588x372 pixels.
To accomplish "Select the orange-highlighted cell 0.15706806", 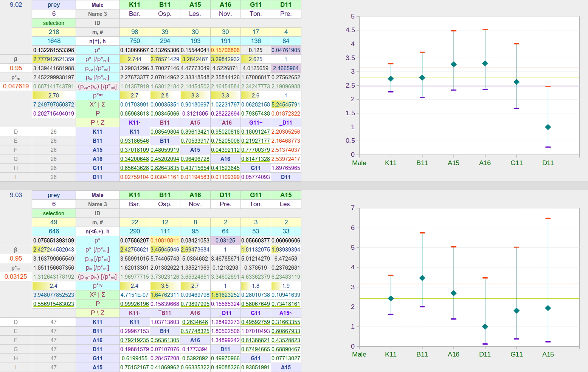I will click(225, 50).
